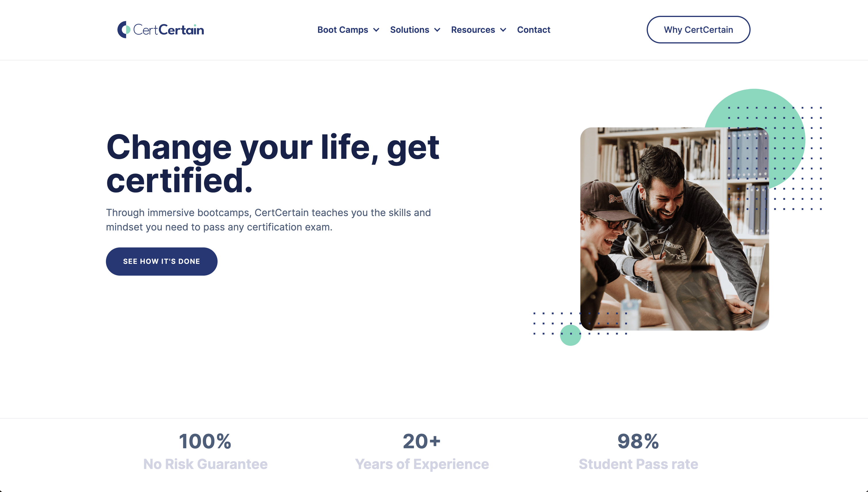
Task: Click the 20+ Years of Experience stat
Action: 422,451
